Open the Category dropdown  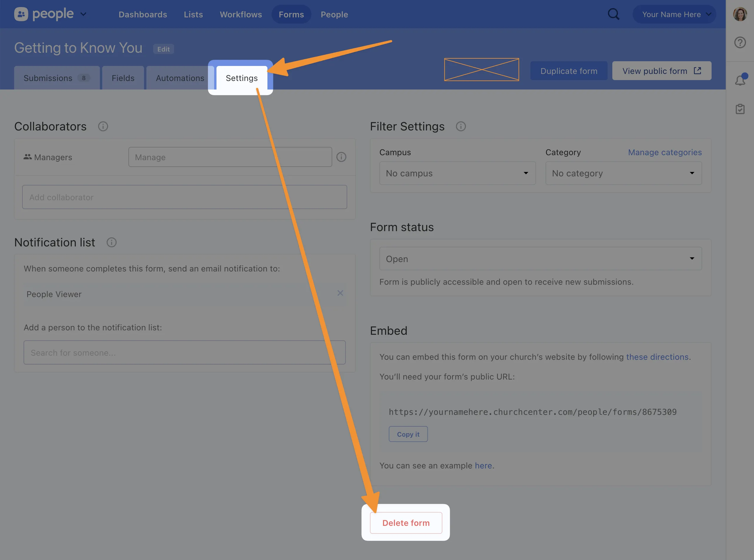(x=623, y=173)
